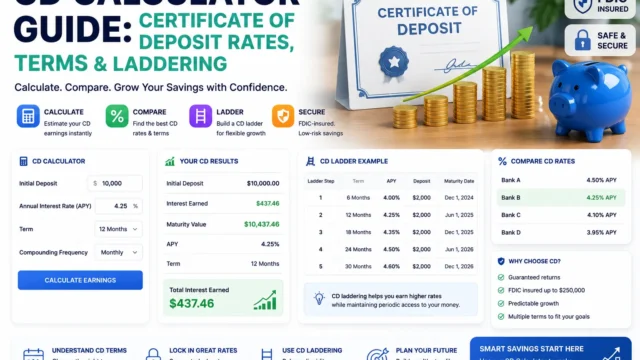Click the check icon next to Multiple terms
The width and height of the screenshot is (640, 360).
(x=501, y=317)
